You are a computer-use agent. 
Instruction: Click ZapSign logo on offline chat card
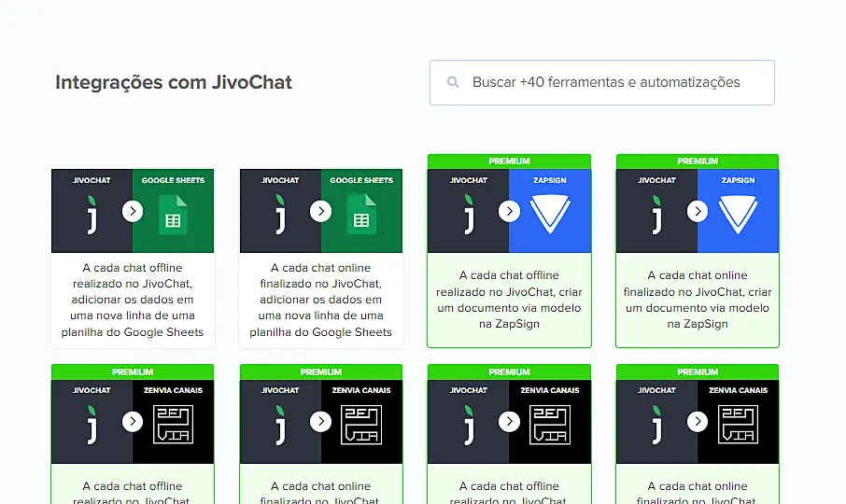[550, 215]
